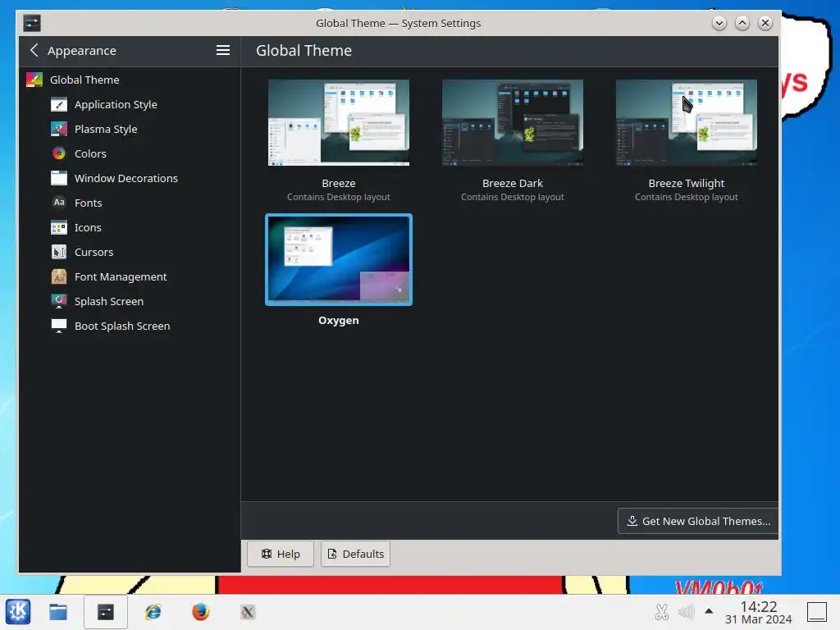Go back using the Appearance arrow
The image size is (840, 630).
pyautogui.click(x=34, y=50)
